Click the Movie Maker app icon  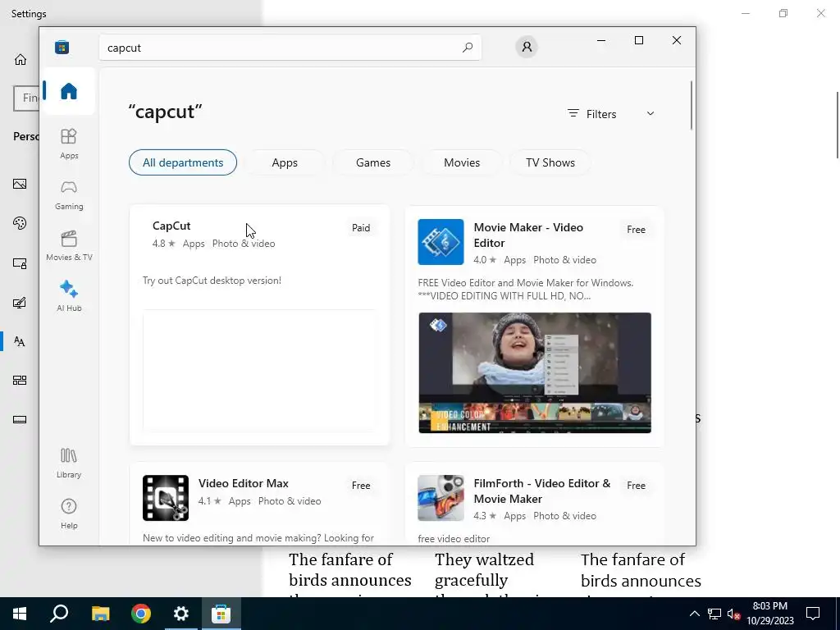click(x=441, y=242)
